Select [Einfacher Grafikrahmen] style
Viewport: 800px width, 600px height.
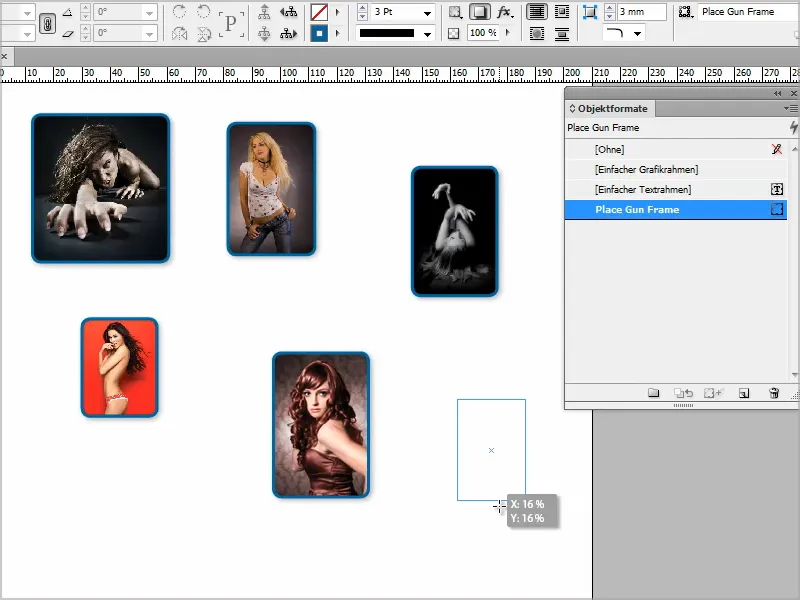coord(676,169)
